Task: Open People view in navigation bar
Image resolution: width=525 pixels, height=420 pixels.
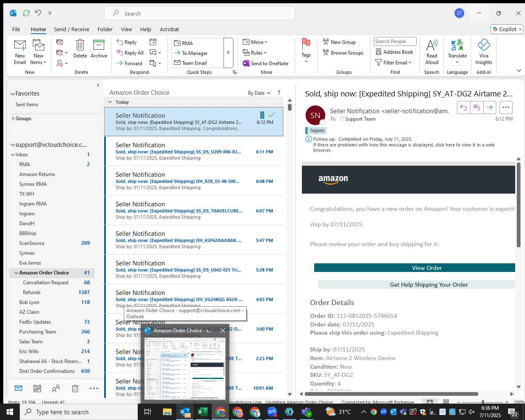Action: point(56,388)
